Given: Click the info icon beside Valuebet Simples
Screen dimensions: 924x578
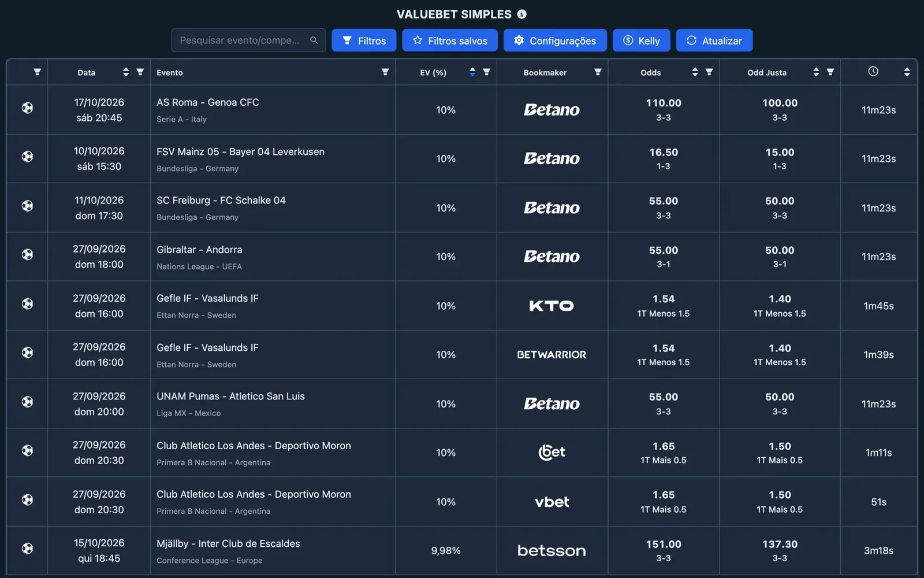Looking at the screenshot, I should click(521, 14).
